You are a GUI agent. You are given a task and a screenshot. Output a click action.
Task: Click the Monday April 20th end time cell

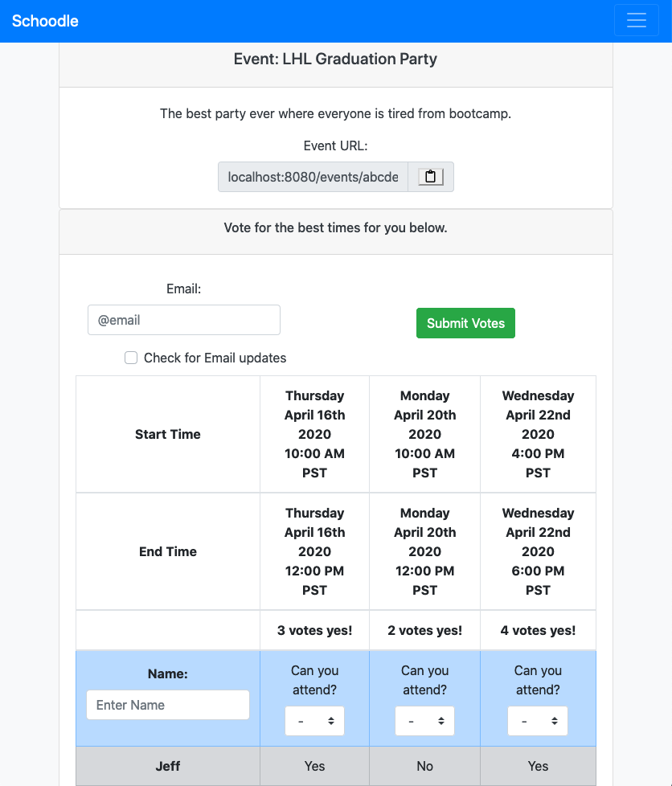point(424,551)
